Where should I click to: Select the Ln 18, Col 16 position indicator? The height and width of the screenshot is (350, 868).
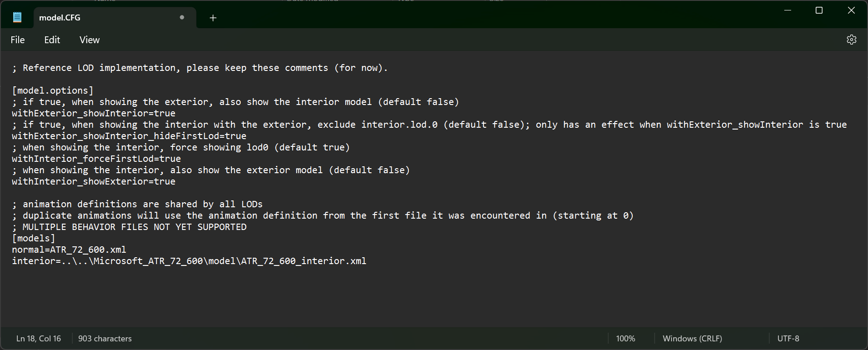(x=38, y=338)
